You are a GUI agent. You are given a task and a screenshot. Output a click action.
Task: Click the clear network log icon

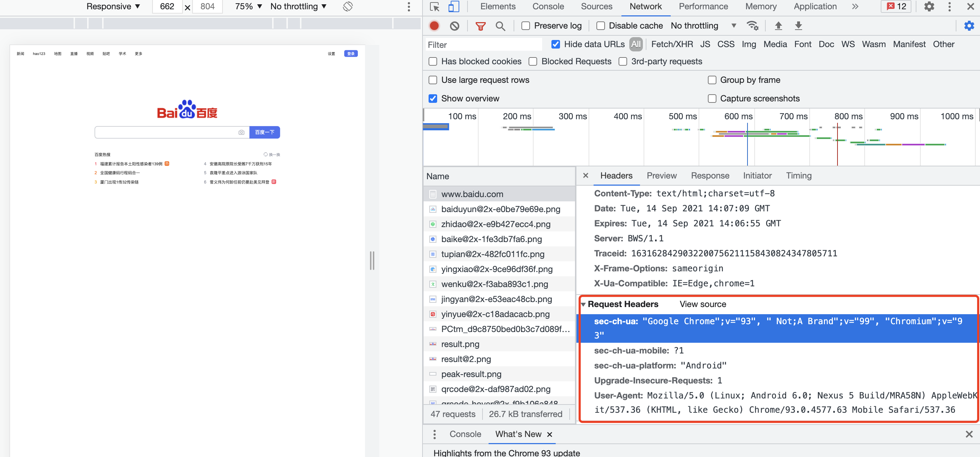454,26
